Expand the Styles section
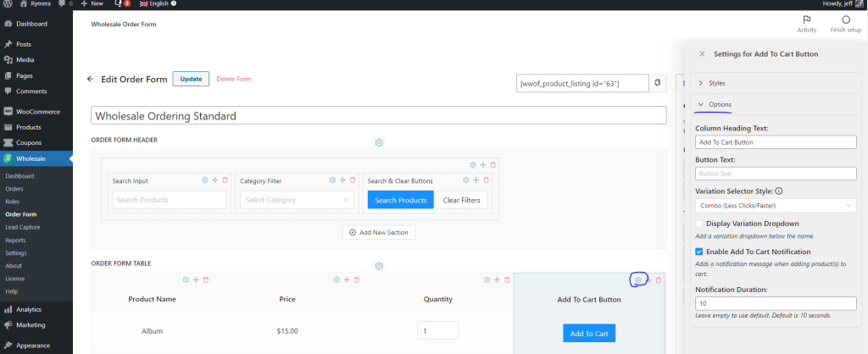This screenshot has height=354, width=868. [x=716, y=83]
